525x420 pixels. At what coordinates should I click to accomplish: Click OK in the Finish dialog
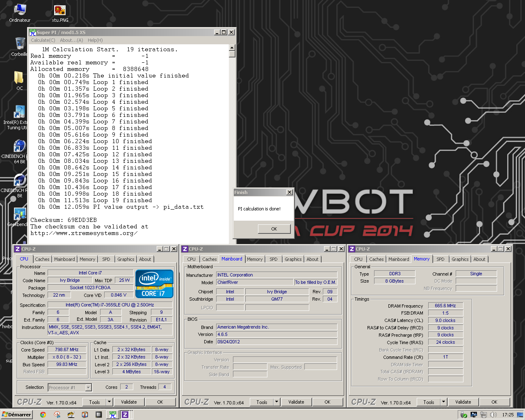[x=274, y=229]
